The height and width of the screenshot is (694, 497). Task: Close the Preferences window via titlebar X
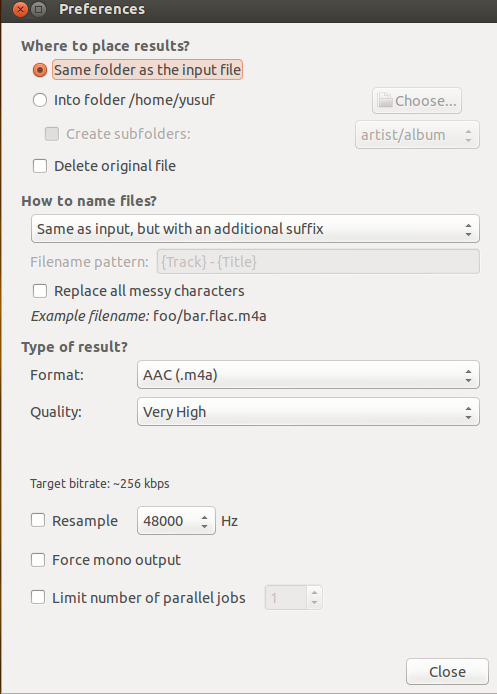coord(20,9)
